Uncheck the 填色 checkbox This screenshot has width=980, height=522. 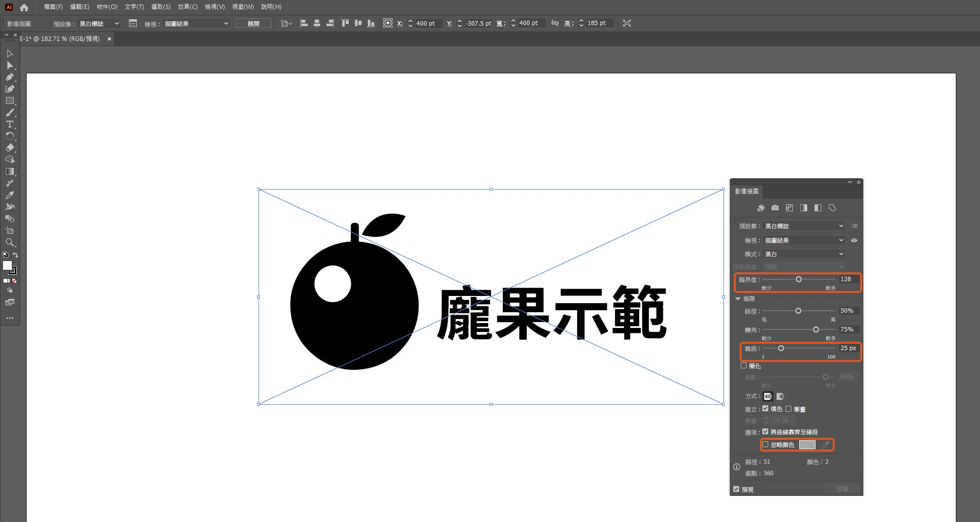pyautogui.click(x=765, y=409)
